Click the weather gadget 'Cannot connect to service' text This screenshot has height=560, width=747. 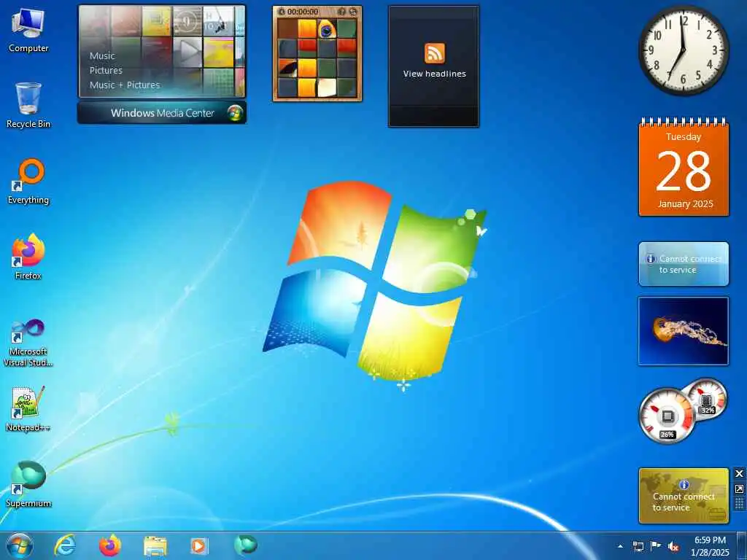(x=689, y=264)
